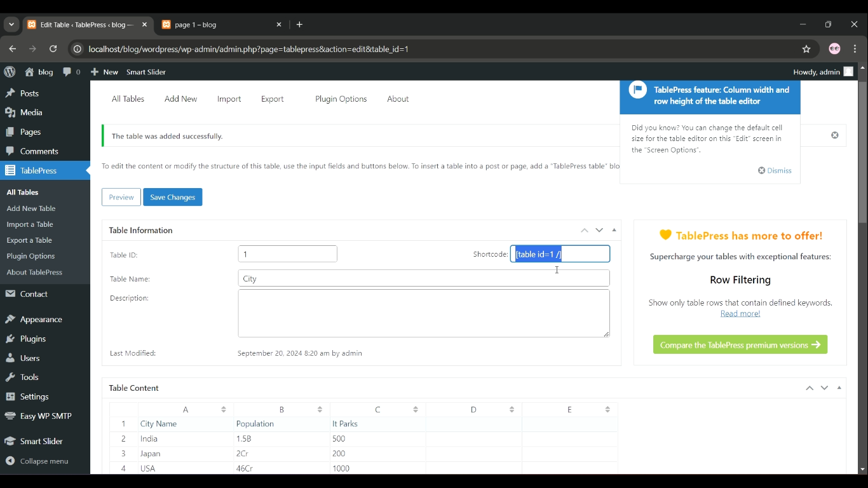Collapse the Table Information panel
This screenshot has height=488, width=868.
[x=614, y=230]
